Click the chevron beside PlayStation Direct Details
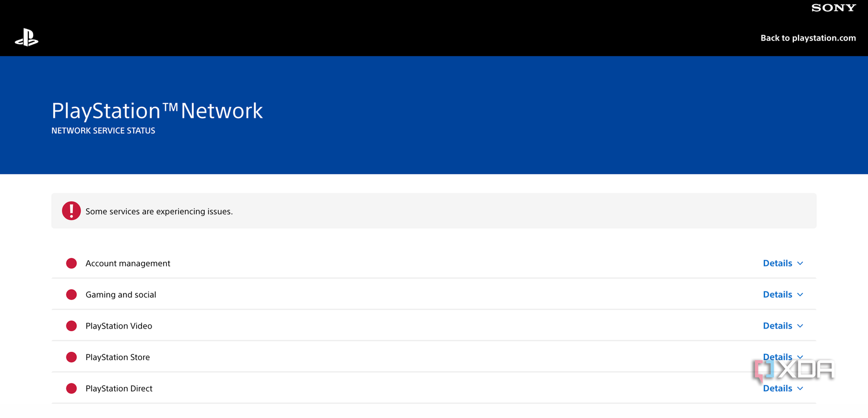Image resolution: width=868 pixels, height=418 pixels. click(800, 388)
